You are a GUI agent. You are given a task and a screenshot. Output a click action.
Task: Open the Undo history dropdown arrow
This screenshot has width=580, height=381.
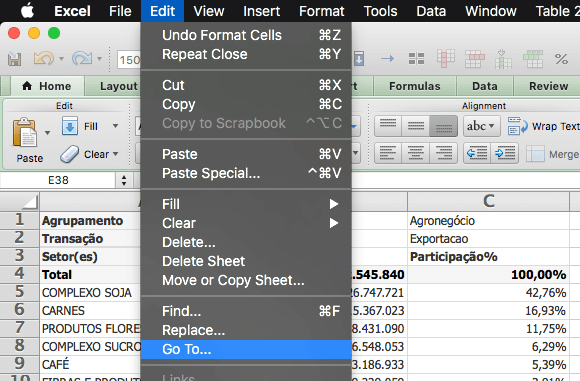61,59
